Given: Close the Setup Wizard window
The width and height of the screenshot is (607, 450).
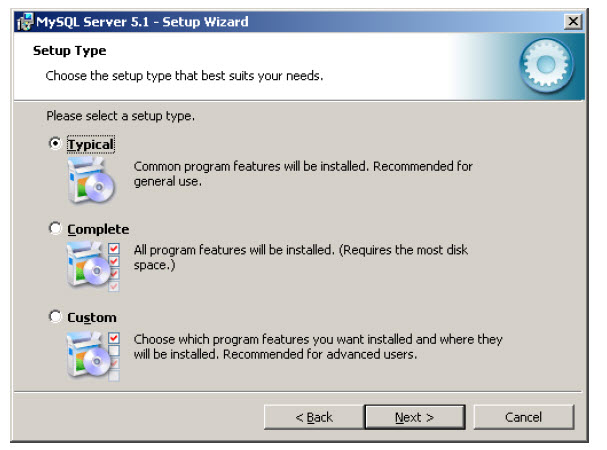Looking at the screenshot, I should 573,21.
